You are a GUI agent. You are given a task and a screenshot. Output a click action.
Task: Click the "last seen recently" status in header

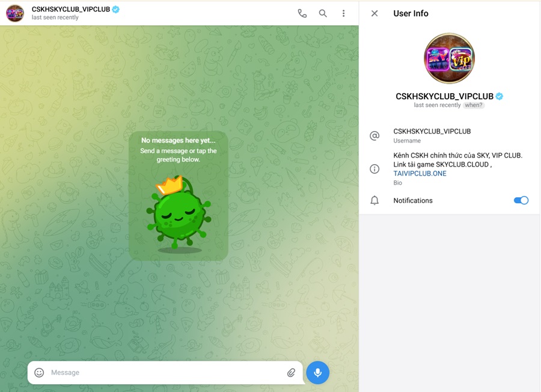pyautogui.click(x=55, y=17)
